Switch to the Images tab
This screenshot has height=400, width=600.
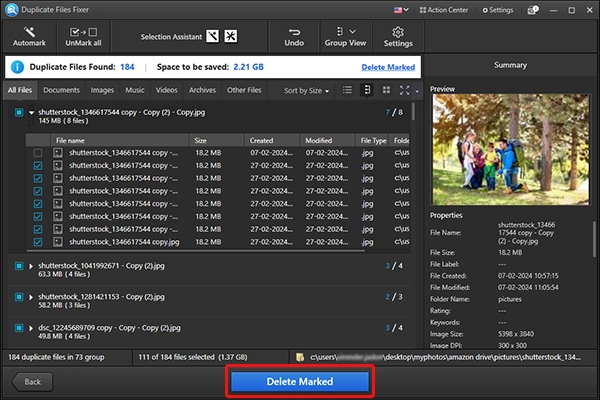[x=102, y=90]
